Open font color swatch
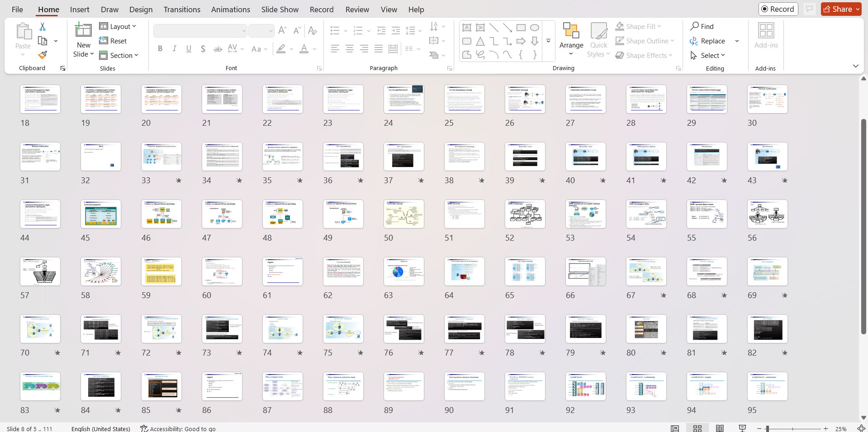This screenshot has height=432, width=868. 304,49
